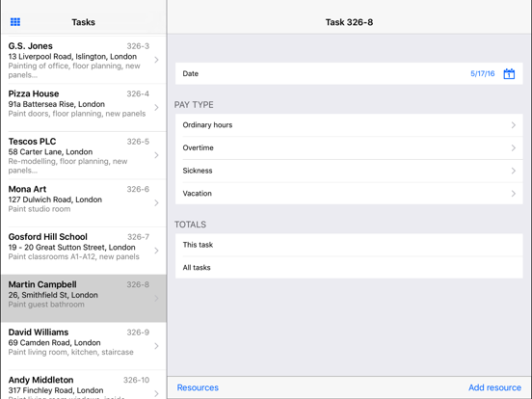The height and width of the screenshot is (399, 532).
Task: Click address 69 Camden Road, London
Action: [54, 343]
